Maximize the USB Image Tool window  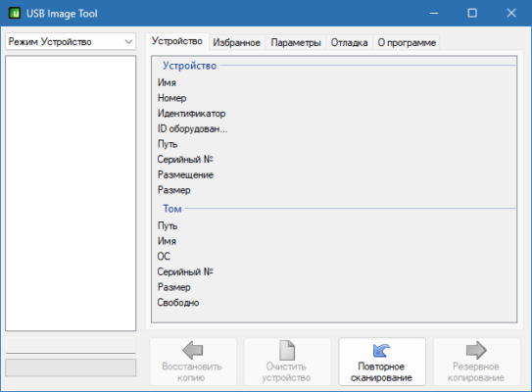pyautogui.click(x=472, y=14)
